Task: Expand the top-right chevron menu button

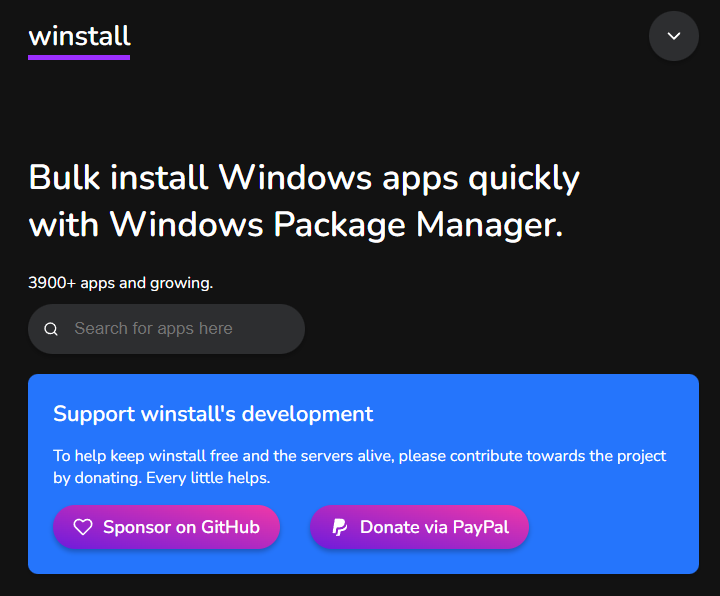Action: (673, 36)
